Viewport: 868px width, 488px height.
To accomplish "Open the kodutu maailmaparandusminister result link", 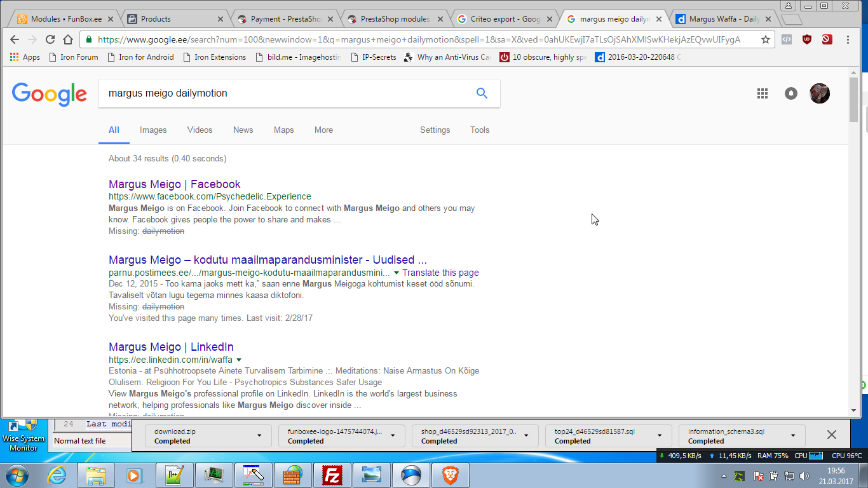I will [268, 260].
